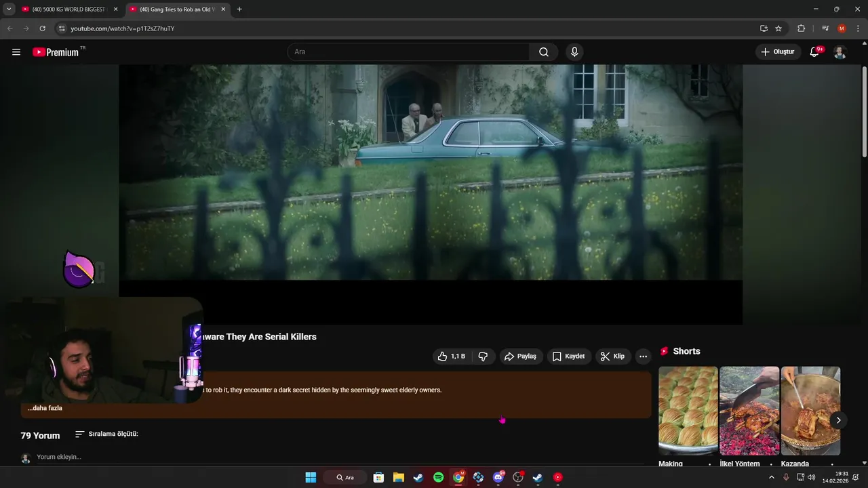Close the Gang Tries to Rob tab
The height and width of the screenshot is (488, 868).
223,9
